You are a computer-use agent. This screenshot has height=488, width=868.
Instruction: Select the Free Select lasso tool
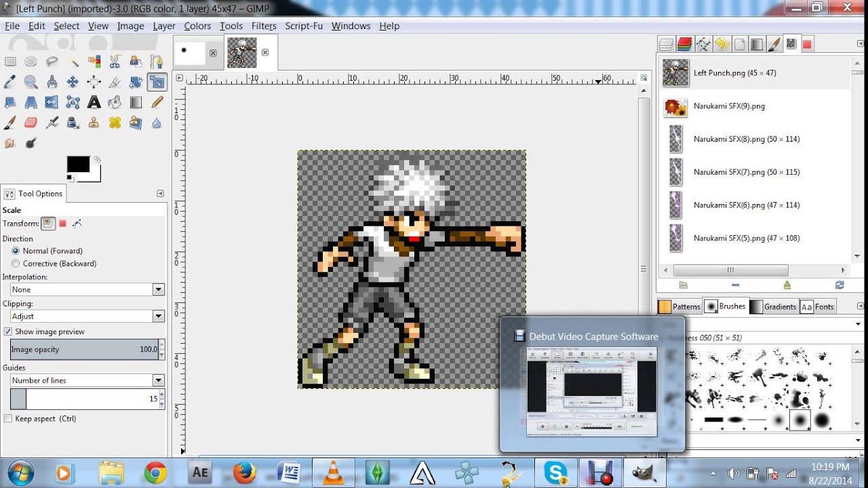[x=52, y=61]
